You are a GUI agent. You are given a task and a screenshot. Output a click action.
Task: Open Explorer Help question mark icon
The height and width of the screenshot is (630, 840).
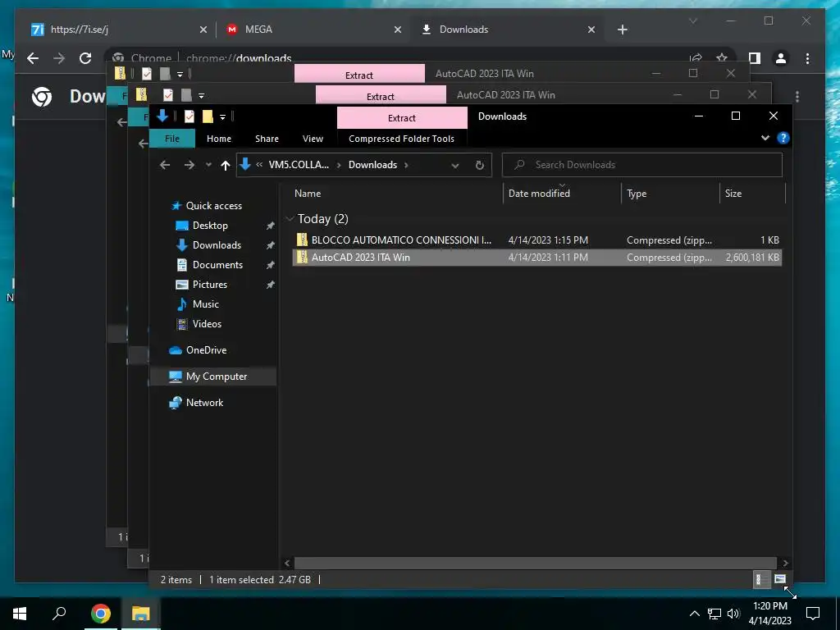point(783,138)
